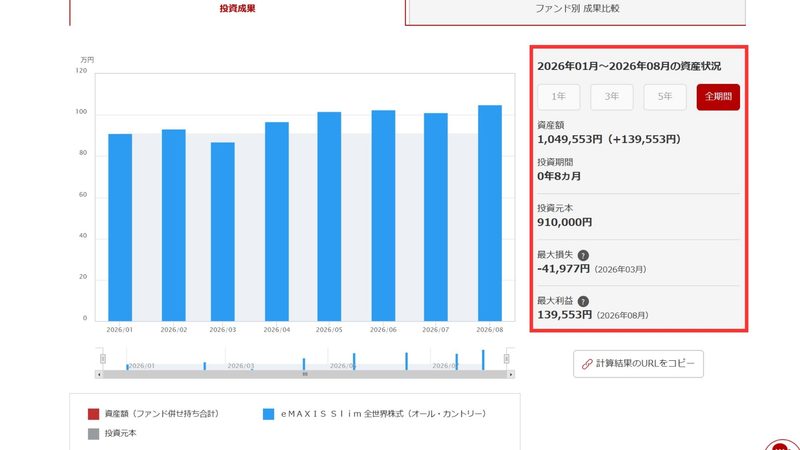Click the left range handle of chart navigator
Screen dimensions: 800x450
[x=103, y=359]
